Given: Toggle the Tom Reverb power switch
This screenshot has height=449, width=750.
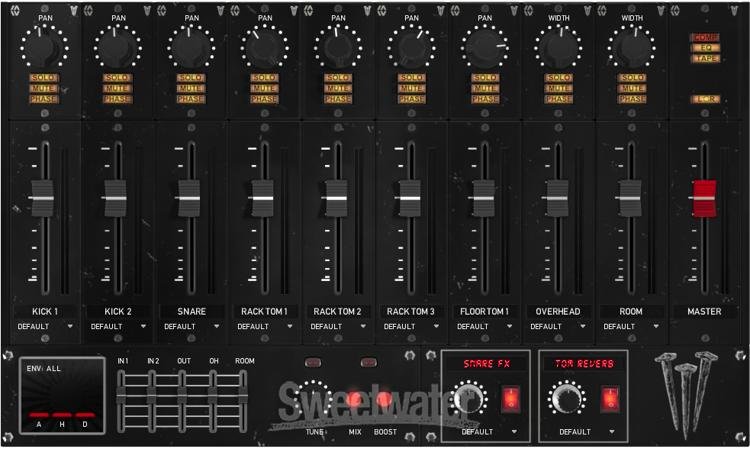Looking at the screenshot, I should [x=608, y=398].
